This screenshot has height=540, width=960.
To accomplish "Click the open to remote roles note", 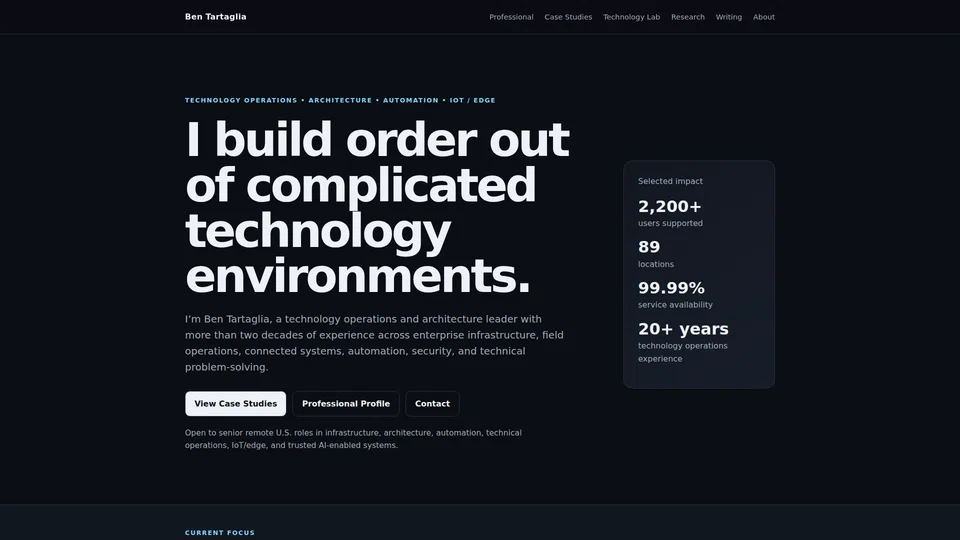I will click(353, 439).
